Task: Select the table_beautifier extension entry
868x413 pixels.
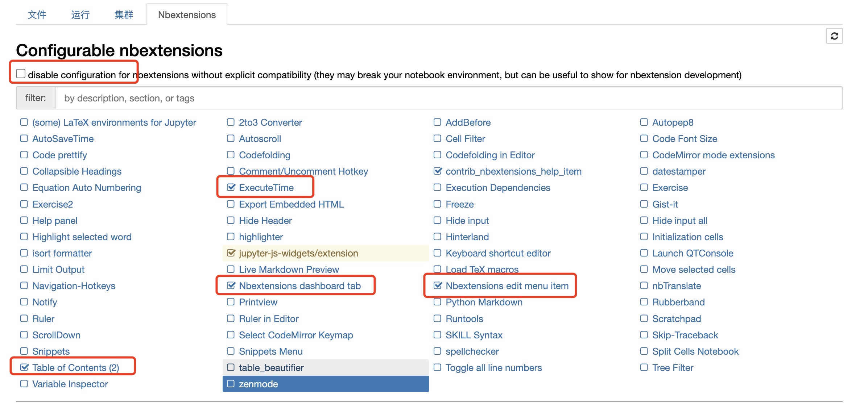Action: 326,367
